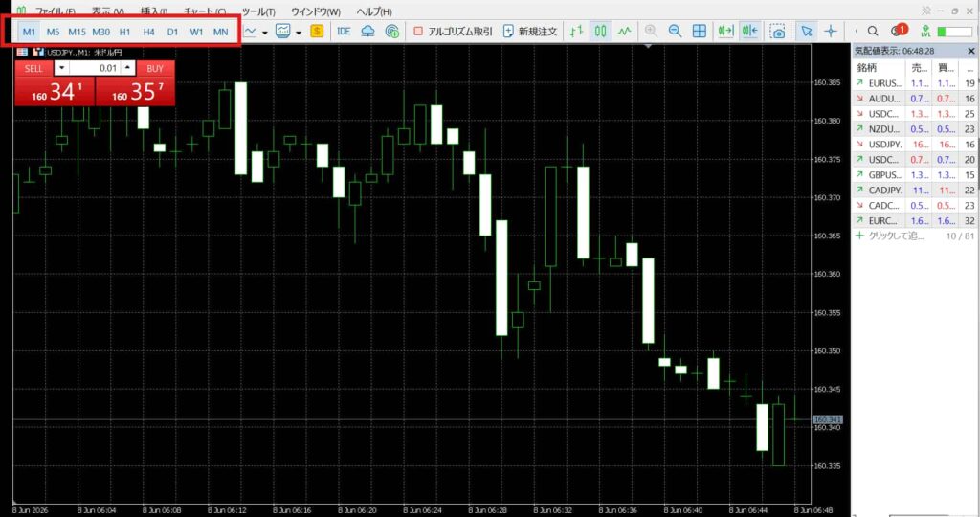
Task: Switch to bar chart display
Action: coord(576,31)
